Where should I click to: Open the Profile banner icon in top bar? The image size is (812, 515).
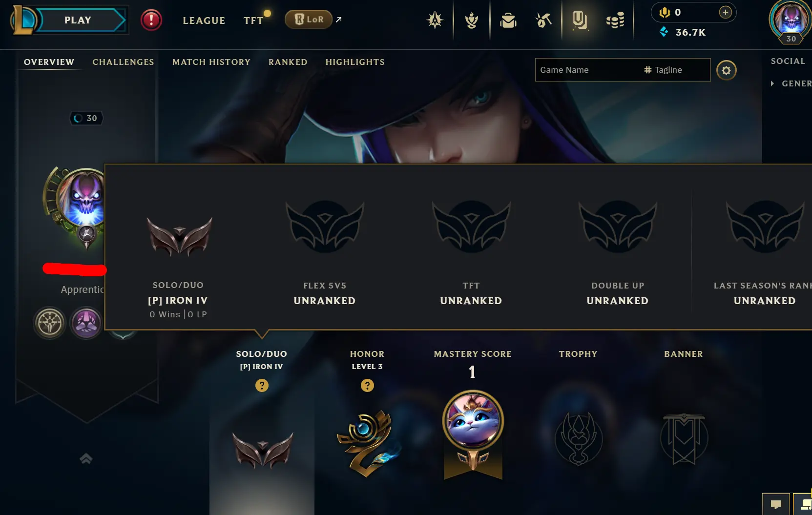[580, 20]
